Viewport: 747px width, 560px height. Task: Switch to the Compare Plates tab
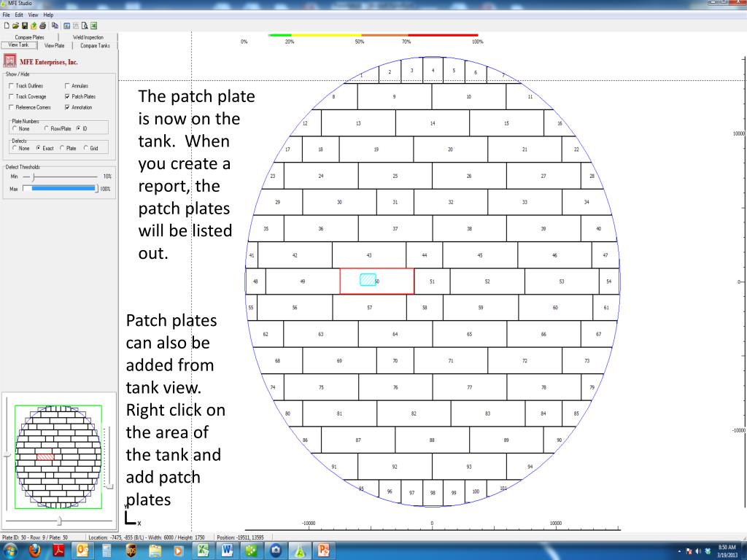pos(29,37)
